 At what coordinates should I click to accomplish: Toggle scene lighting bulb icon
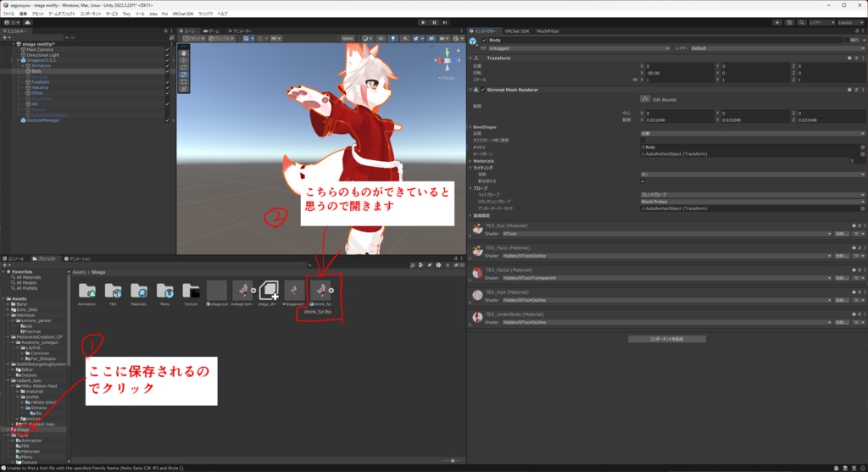click(x=393, y=39)
